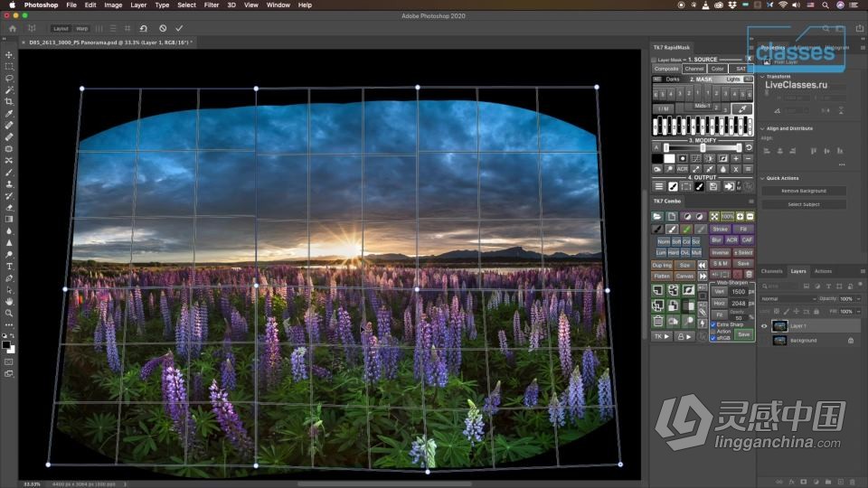Open the layer Opacity dropdown arrow
The width and height of the screenshot is (868, 488).
tap(858, 298)
